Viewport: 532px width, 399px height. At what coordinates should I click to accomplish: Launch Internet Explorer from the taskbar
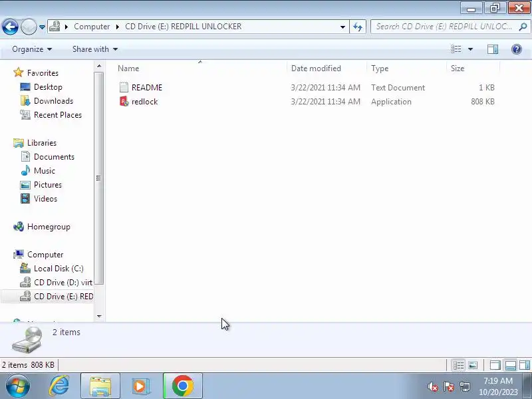(x=59, y=386)
